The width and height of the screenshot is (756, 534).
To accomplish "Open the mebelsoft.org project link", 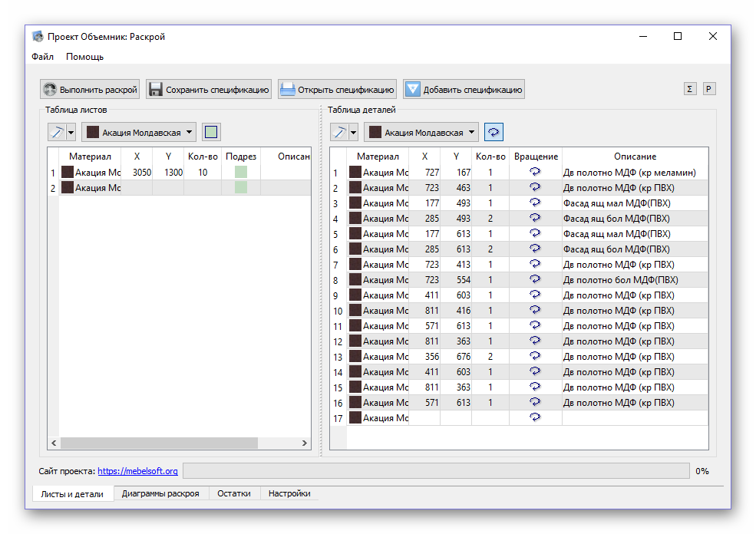I will pyautogui.click(x=137, y=471).
